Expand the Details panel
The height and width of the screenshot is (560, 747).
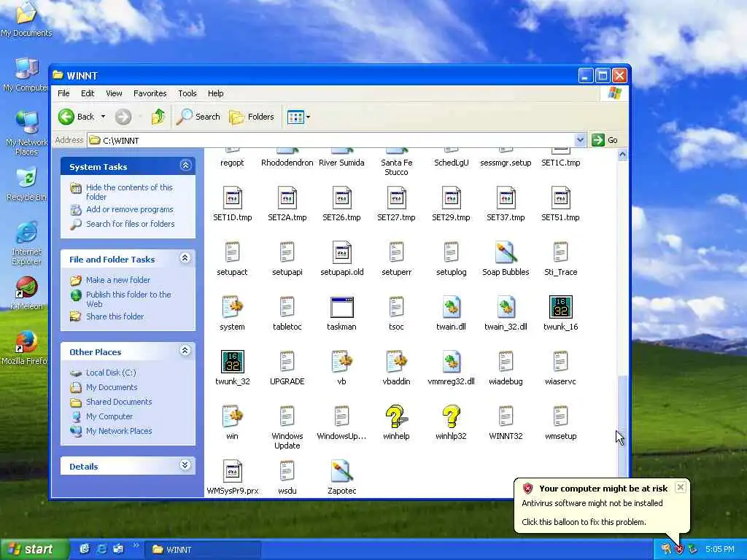(x=186, y=465)
